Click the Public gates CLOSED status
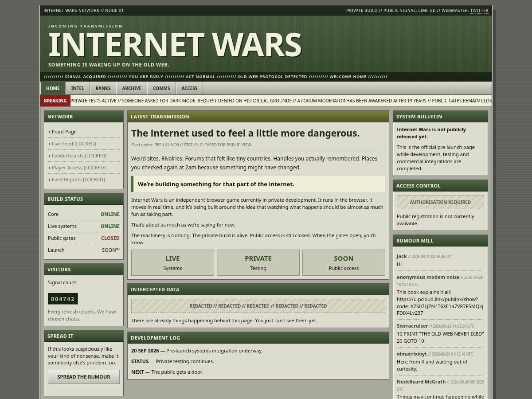 point(84,238)
